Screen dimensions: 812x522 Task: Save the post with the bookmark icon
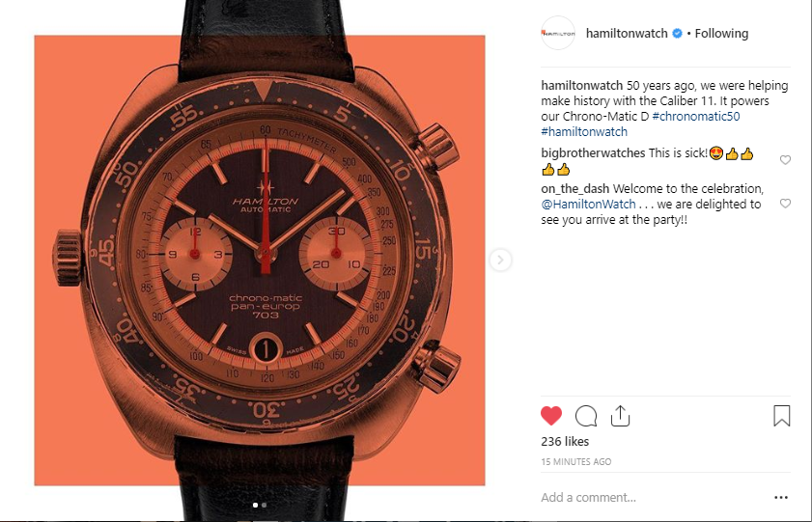click(x=781, y=416)
